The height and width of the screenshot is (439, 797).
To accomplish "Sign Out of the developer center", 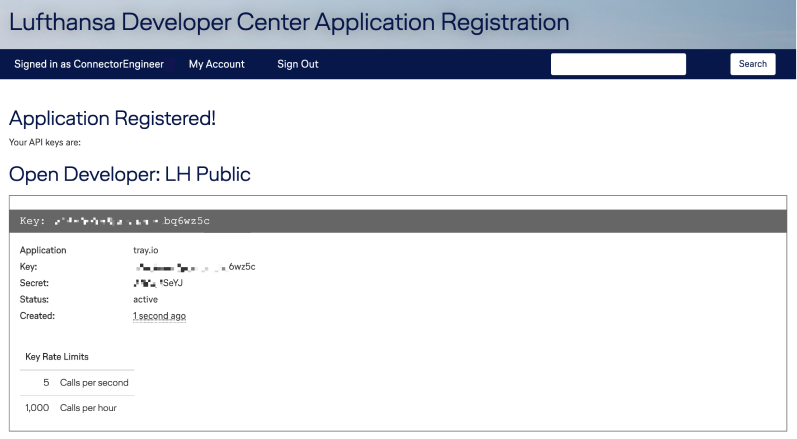I will pyautogui.click(x=297, y=64).
